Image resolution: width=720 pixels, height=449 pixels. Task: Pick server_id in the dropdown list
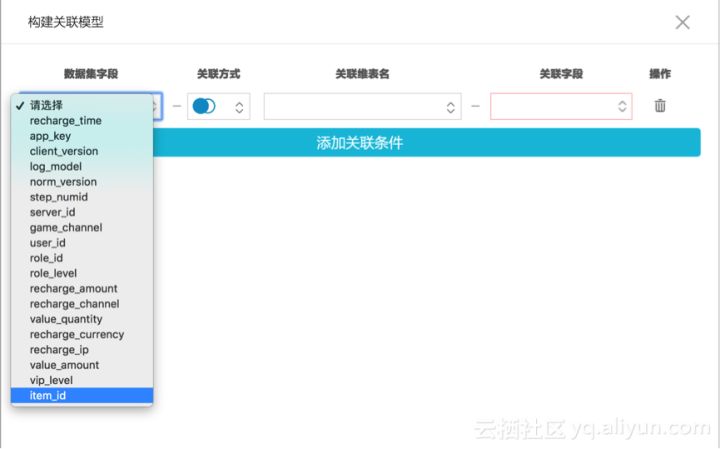pyautogui.click(x=82, y=212)
